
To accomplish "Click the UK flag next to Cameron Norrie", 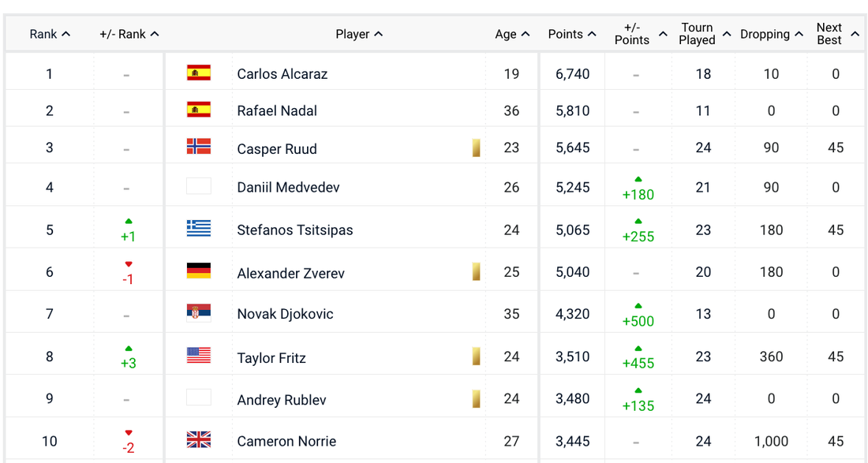I will (x=199, y=440).
